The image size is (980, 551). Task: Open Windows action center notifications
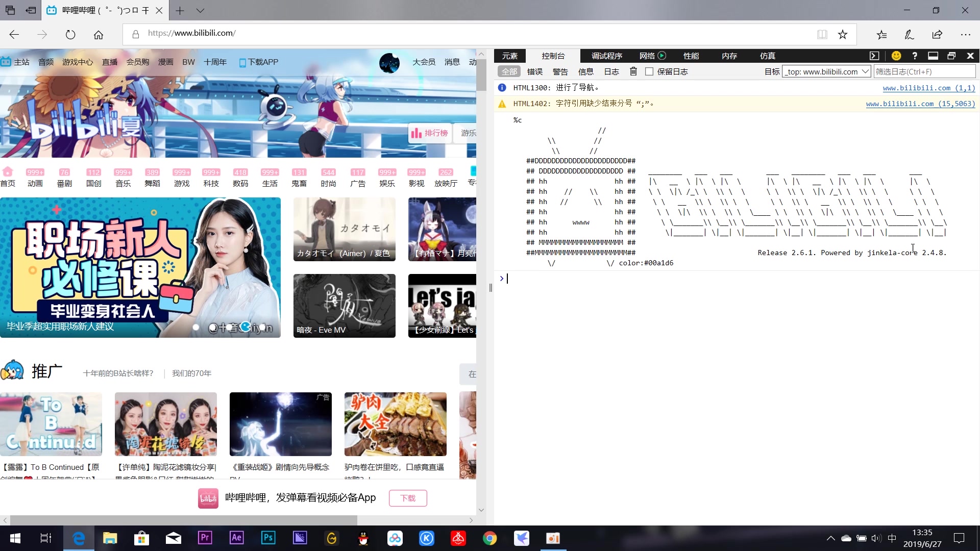[959, 538]
